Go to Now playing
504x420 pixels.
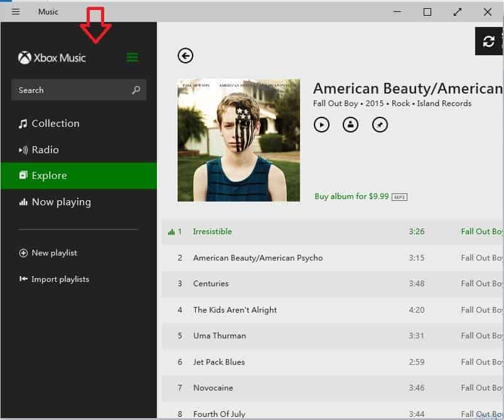[78, 202]
